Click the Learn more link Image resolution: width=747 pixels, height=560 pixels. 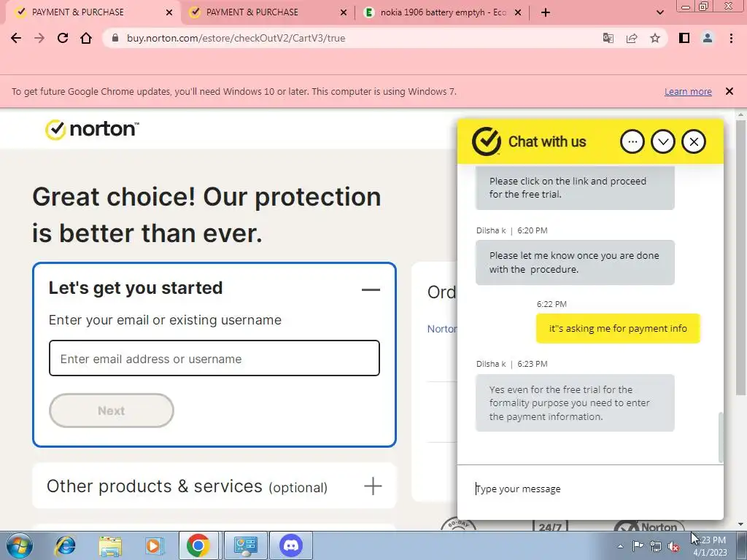coord(688,91)
